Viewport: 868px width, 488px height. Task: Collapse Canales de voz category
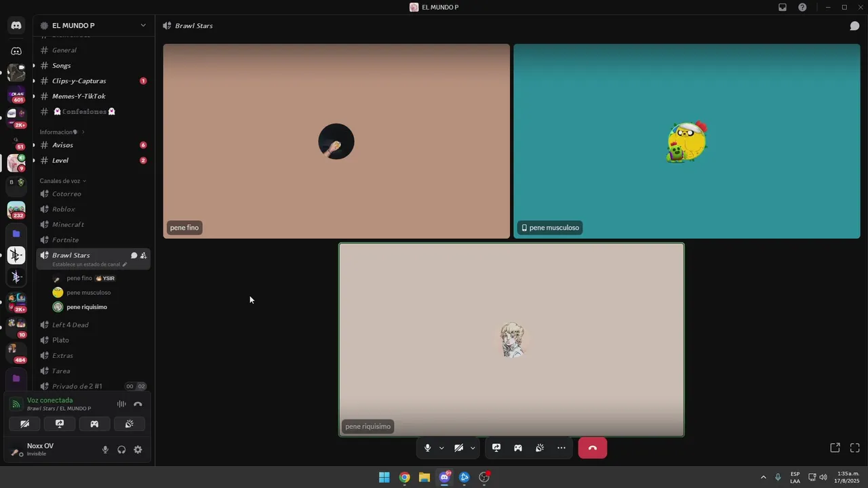click(x=62, y=181)
